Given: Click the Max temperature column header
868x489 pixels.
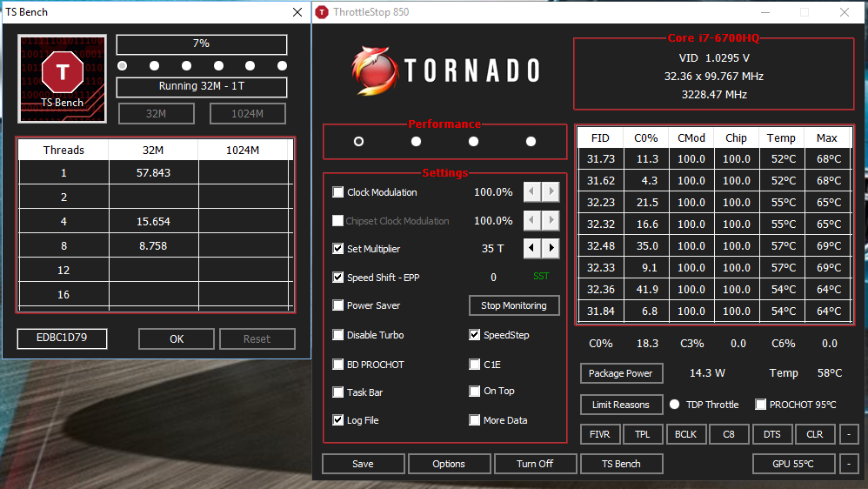Looking at the screenshot, I should click(x=827, y=137).
